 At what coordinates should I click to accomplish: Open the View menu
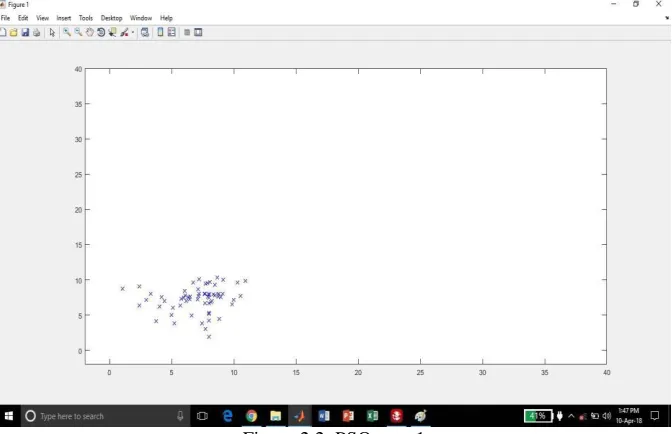(x=42, y=18)
